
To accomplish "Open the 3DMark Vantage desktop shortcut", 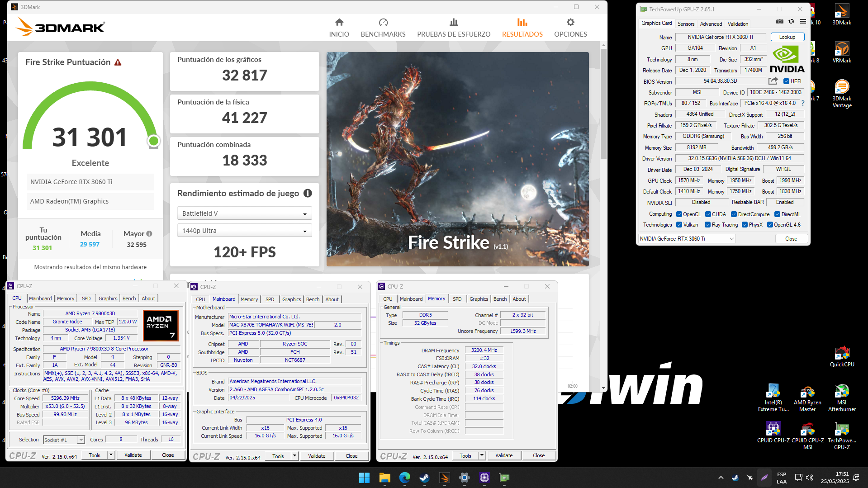I will coord(842,94).
